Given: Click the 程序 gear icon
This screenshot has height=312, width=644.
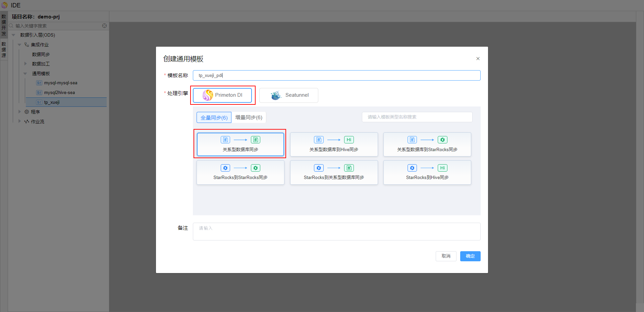Looking at the screenshot, I should click(26, 112).
